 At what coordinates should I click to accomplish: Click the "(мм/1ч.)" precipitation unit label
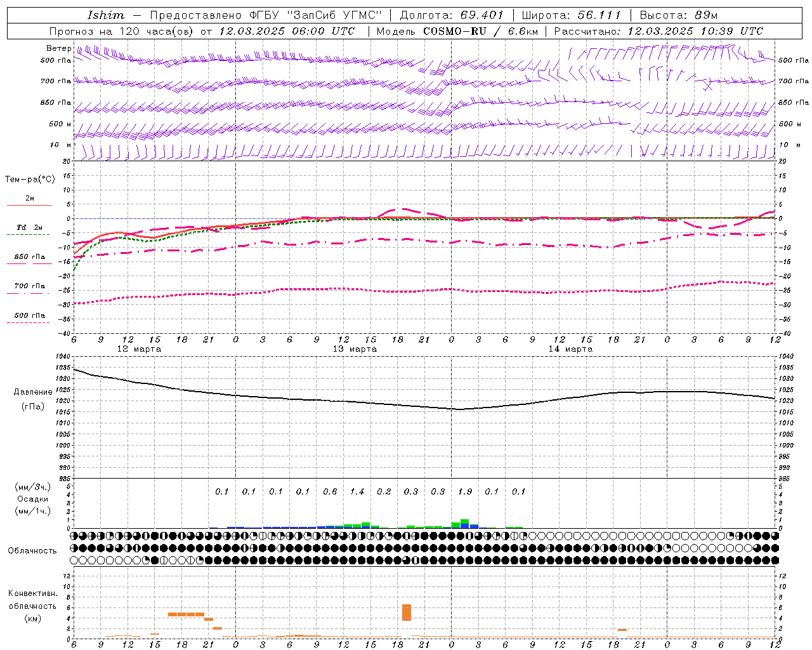tap(33, 511)
